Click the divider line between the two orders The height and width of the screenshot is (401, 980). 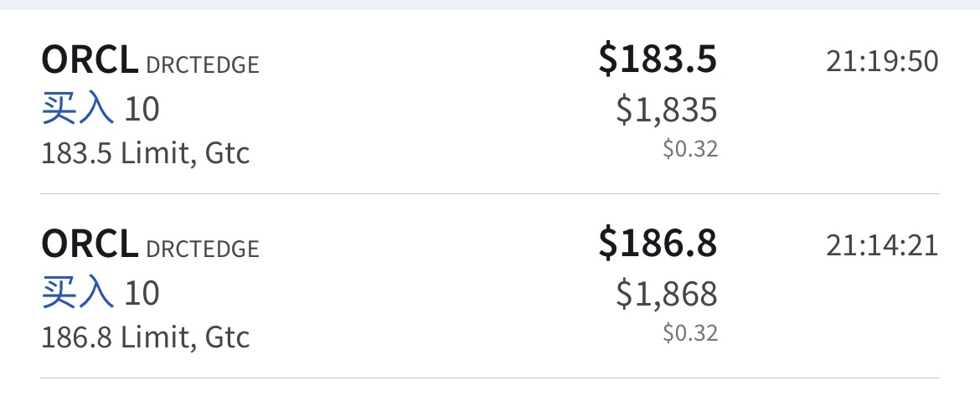pyautogui.click(x=490, y=193)
